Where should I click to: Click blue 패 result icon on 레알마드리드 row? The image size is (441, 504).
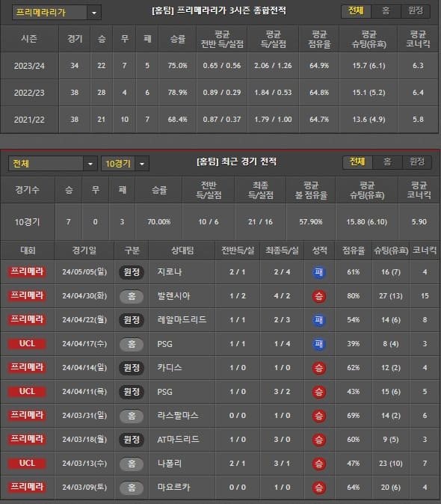[x=319, y=320]
